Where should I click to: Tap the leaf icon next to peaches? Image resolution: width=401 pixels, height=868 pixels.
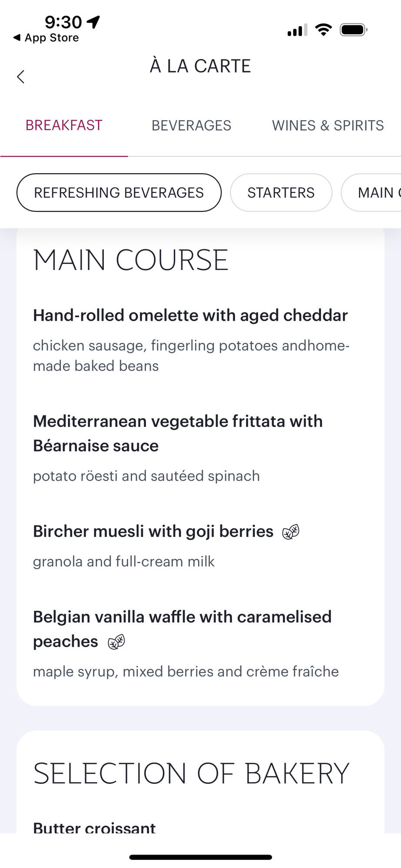[x=116, y=642]
